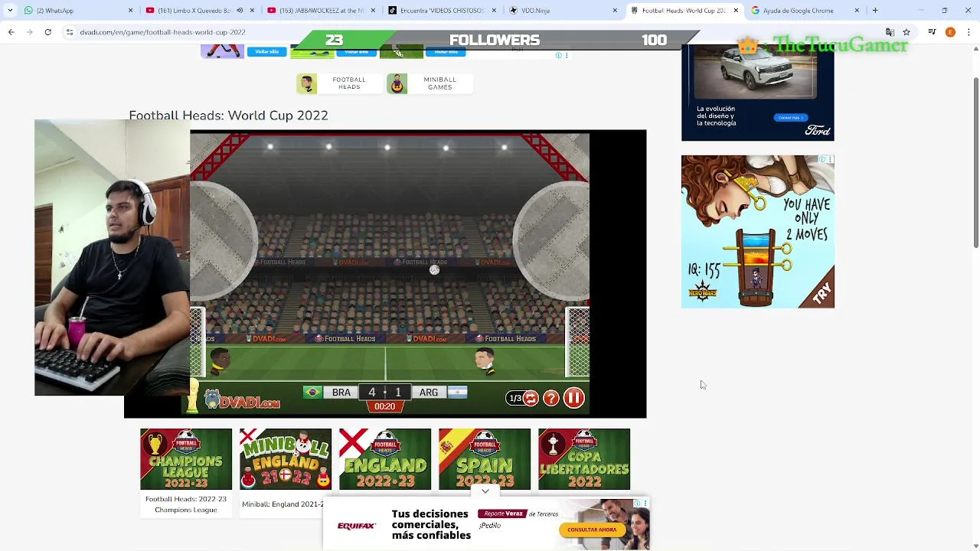Click the 1/3 swap players icon
This screenshot has width=980, height=551.
[x=523, y=398]
